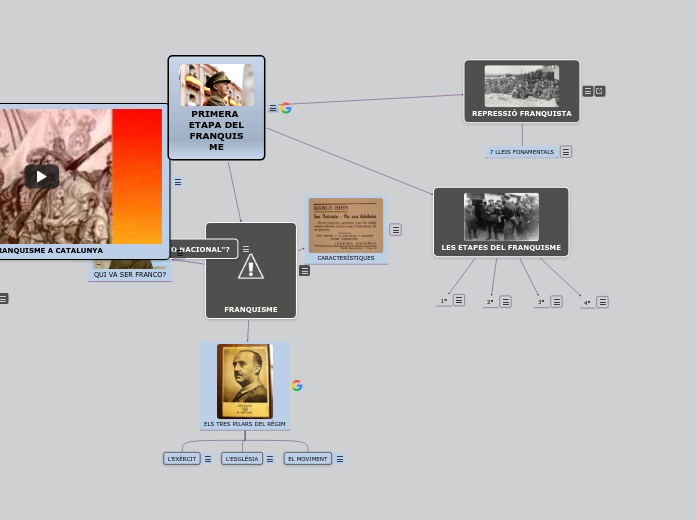The image size is (697, 520).
Task: Select the L'Exèrcit node
Action: (x=182, y=459)
